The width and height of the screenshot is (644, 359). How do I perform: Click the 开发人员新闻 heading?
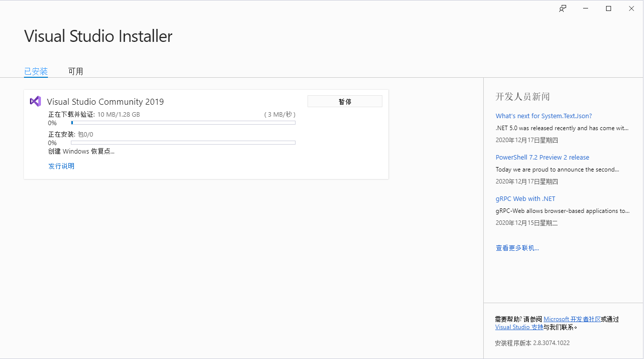pyautogui.click(x=523, y=97)
